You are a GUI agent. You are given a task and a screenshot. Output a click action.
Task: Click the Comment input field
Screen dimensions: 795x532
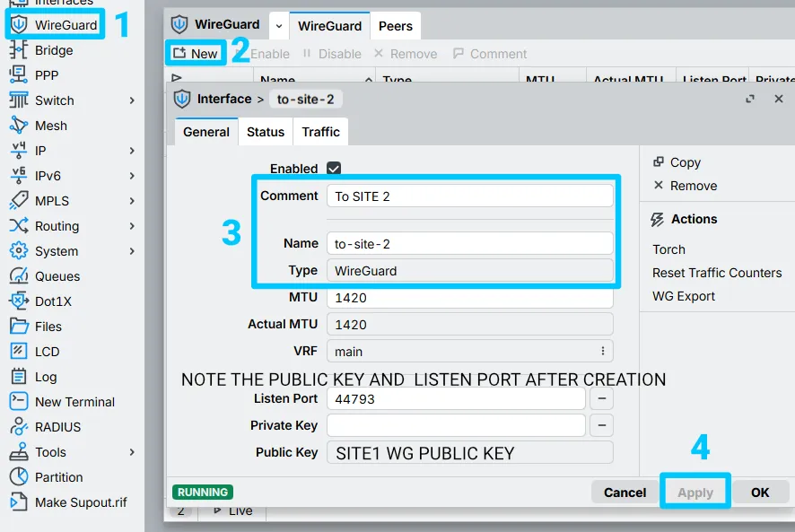coord(470,196)
